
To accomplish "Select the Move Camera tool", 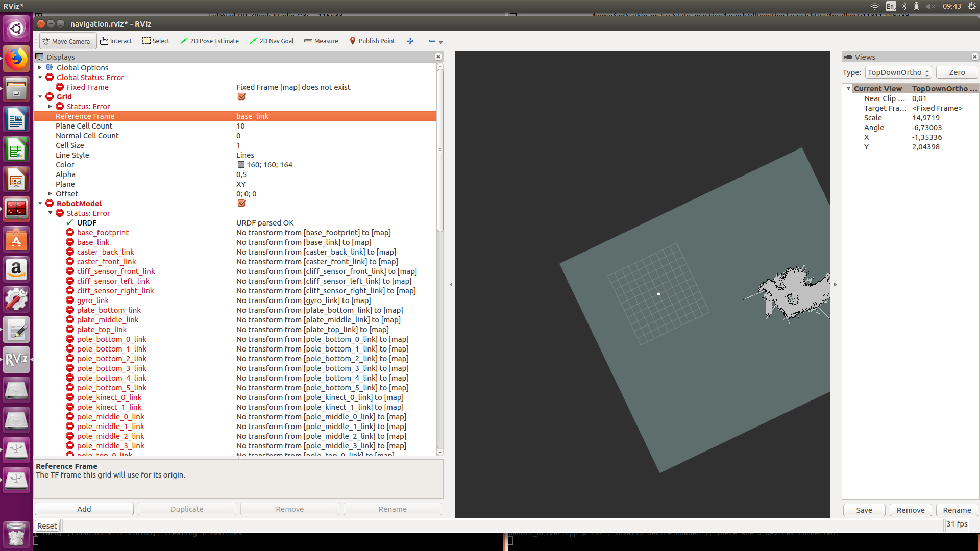I will [x=67, y=41].
